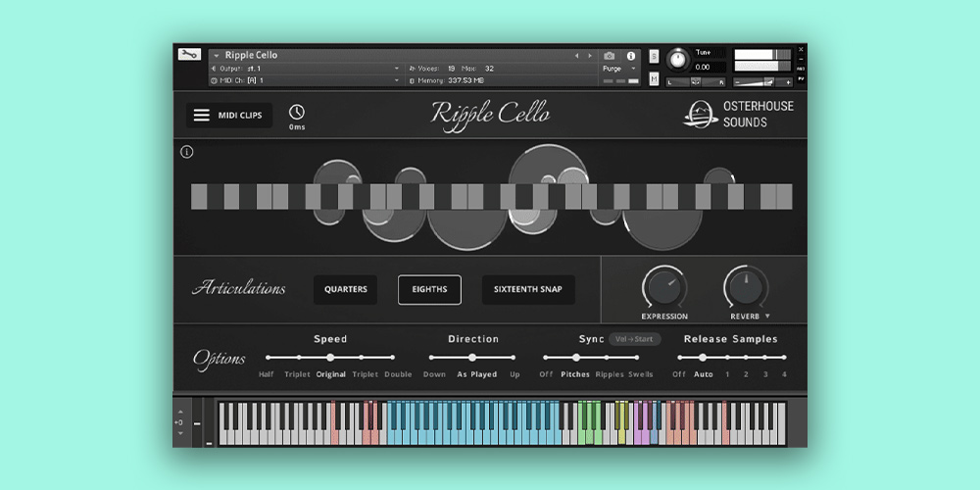
Task: Toggle the Vel→Start sync option
Action: tap(634, 339)
